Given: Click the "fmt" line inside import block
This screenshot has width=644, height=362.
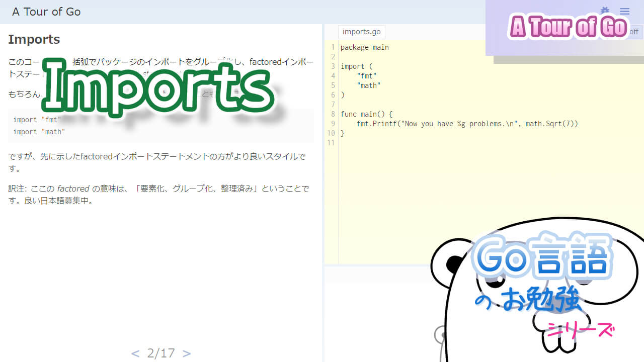Looking at the screenshot, I should point(367,76).
